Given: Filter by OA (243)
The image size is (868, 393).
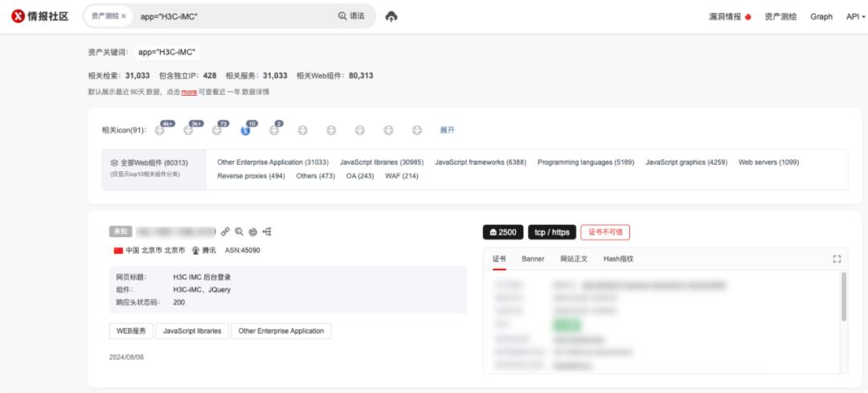Looking at the screenshot, I should coord(360,176).
